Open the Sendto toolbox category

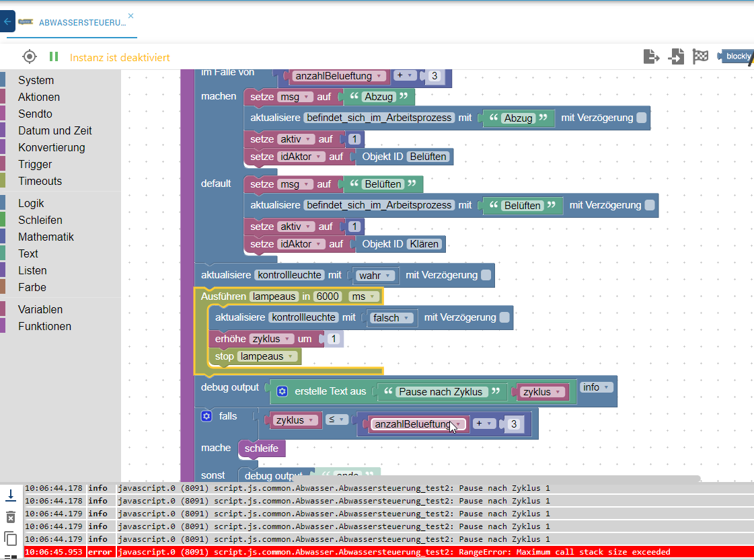click(35, 114)
